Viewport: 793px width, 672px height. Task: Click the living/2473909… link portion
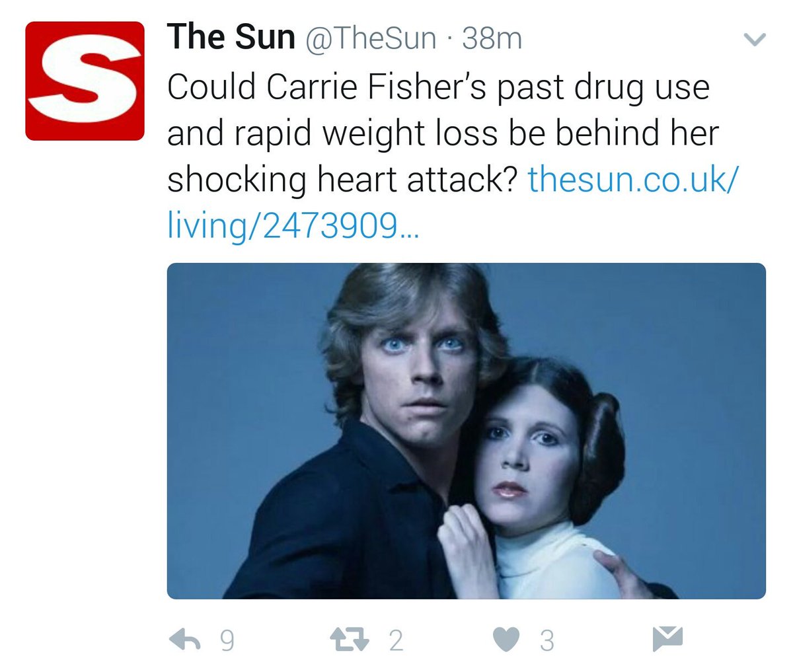293,226
